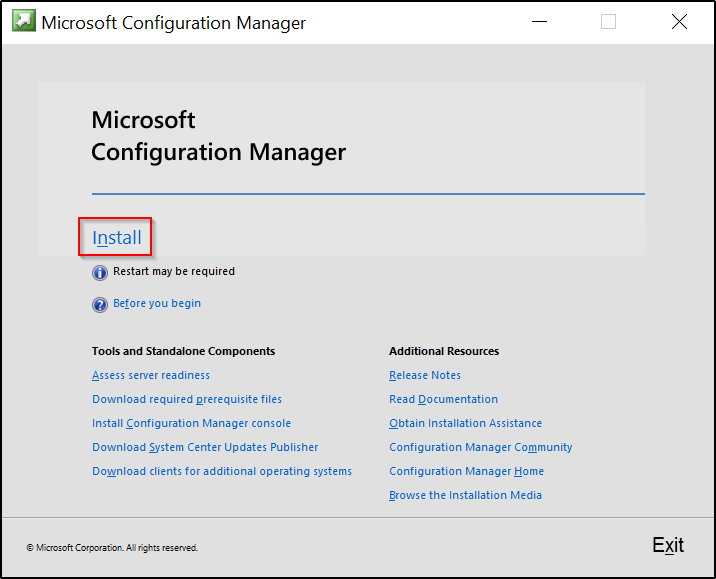This screenshot has height=579, width=716.
Task: Click the maximize window icon
Action: coord(608,21)
